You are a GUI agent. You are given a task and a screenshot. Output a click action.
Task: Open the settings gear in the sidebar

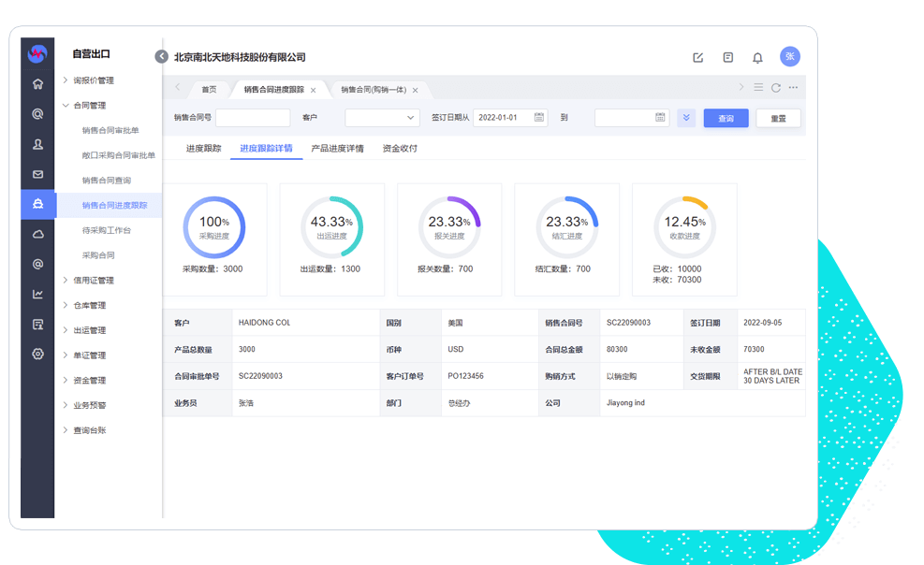37,354
